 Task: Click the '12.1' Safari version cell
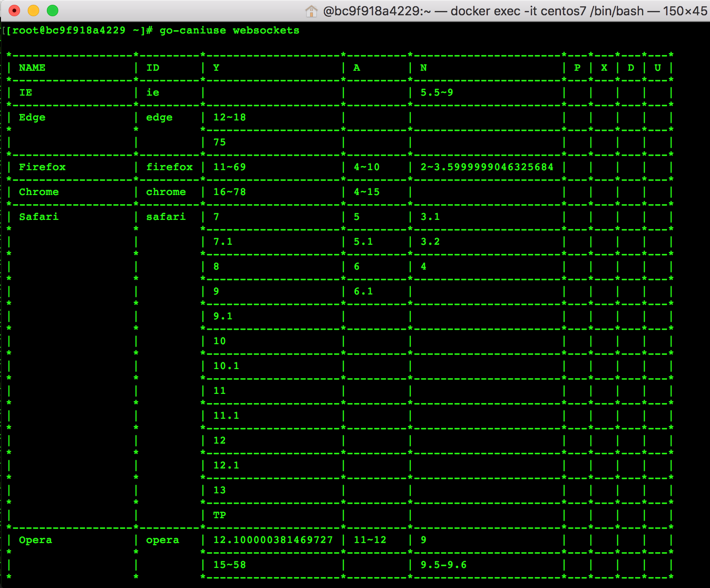pyautogui.click(x=226, y=465)
